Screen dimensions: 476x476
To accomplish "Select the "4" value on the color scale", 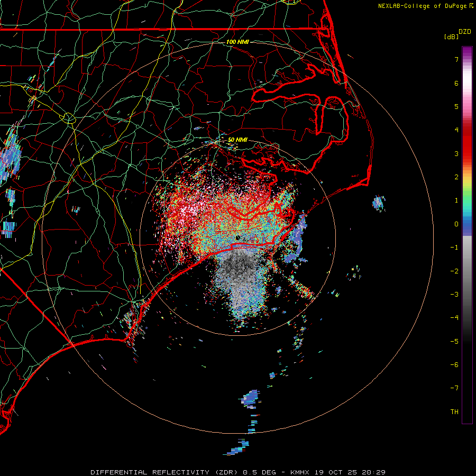I will point(456,130).
